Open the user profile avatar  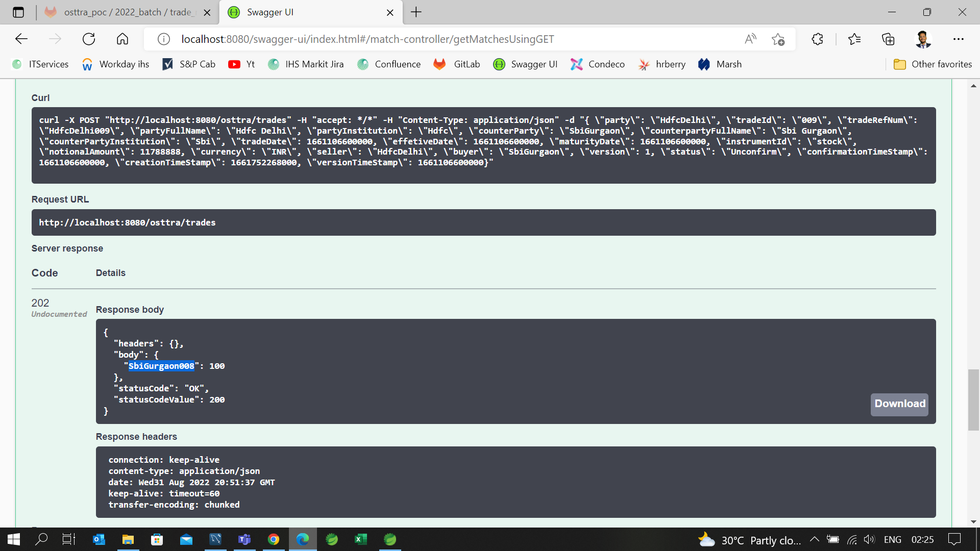(923, 39)
